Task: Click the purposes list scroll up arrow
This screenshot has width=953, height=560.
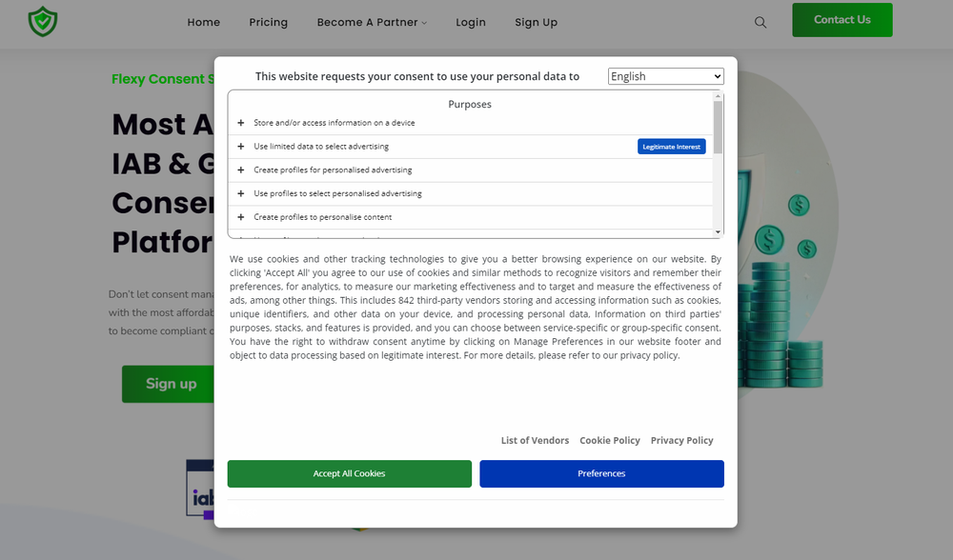Action: (x=718, y=96)
